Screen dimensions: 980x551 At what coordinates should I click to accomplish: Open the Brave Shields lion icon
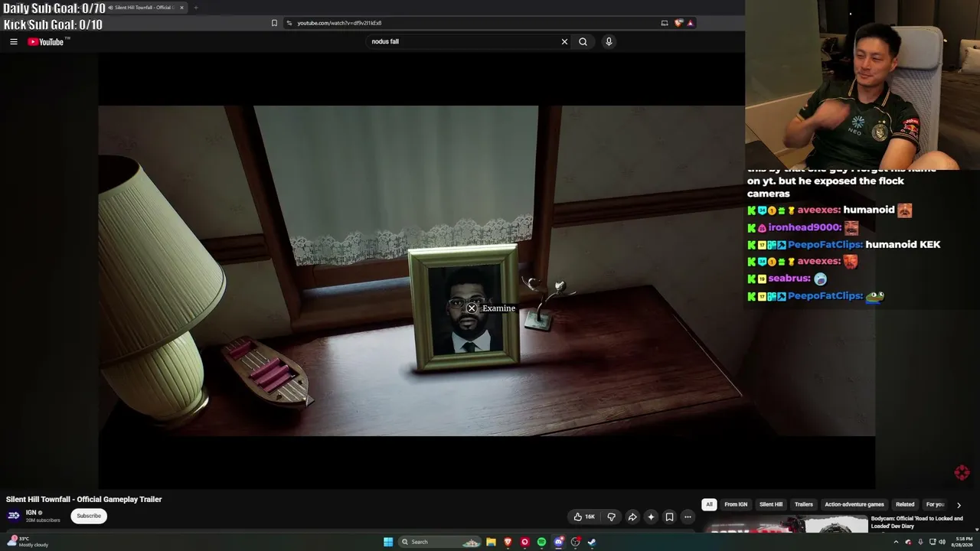678,23
